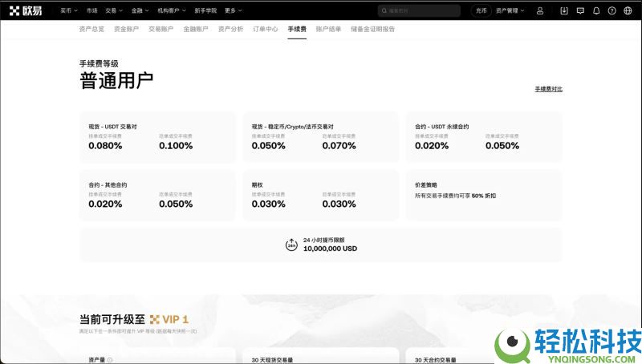This screenshot has height=364, width=642.
Task: Click the 充币 deposit button
Action: [x=481, y=11]
